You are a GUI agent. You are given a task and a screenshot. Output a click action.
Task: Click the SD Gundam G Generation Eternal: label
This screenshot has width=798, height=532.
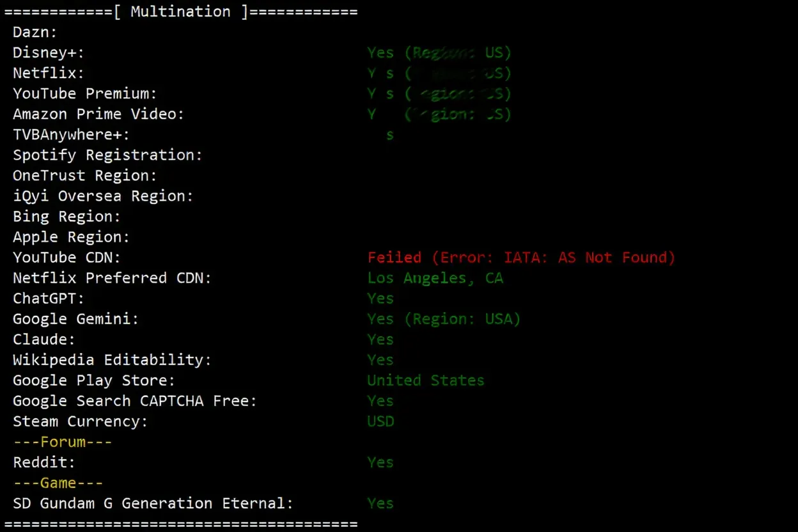click(x=153, y=503)
